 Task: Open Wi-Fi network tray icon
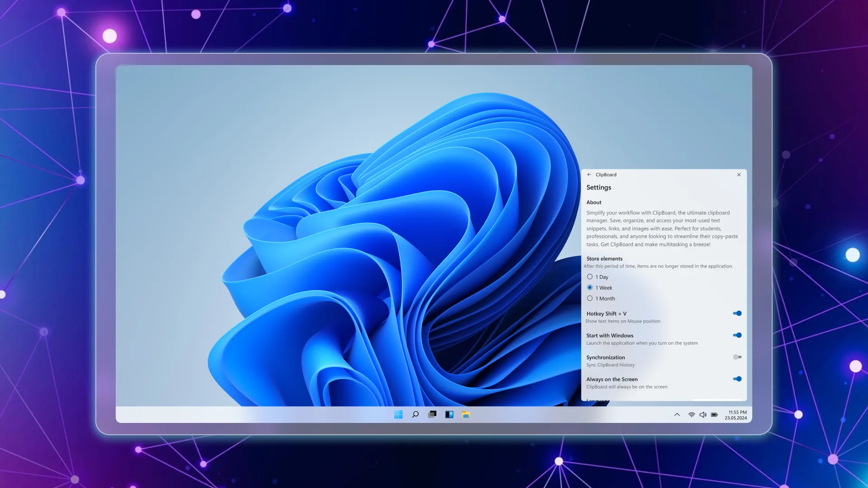coord(691,415)
